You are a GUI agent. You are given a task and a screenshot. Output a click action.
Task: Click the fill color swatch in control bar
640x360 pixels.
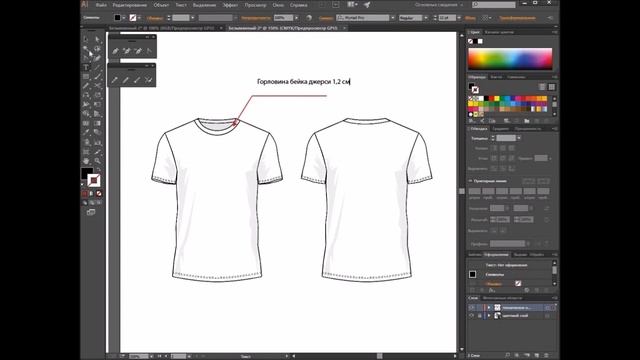(x=118, y=18)
